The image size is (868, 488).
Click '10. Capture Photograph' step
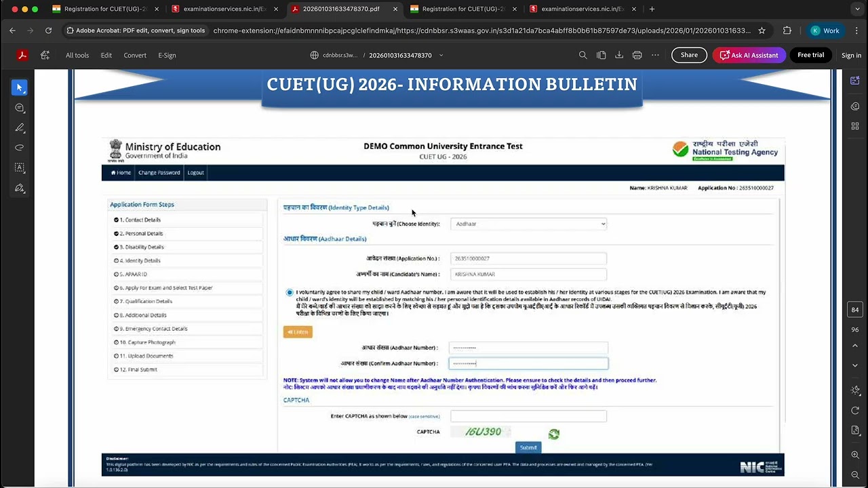(x=147, y=342)
